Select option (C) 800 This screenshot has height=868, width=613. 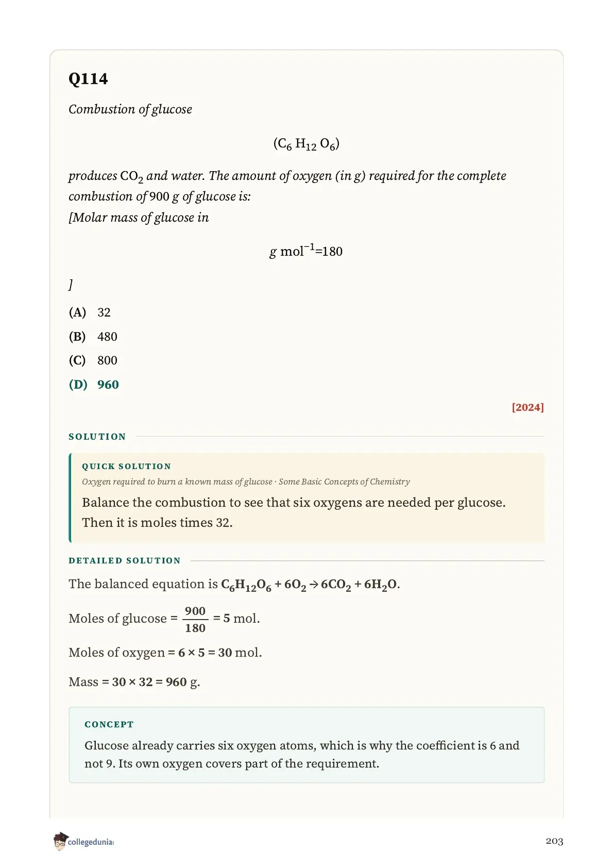tap(93, 360)
